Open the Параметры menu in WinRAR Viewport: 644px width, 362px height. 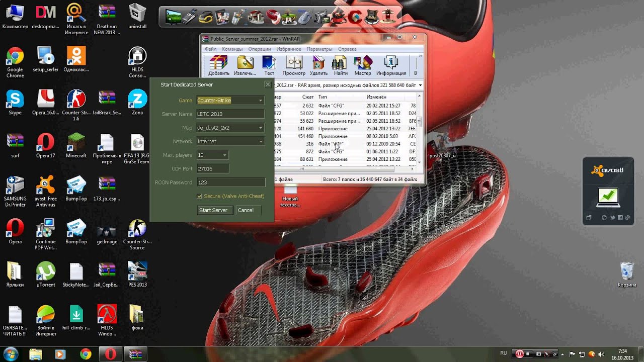tap(319, 49)
